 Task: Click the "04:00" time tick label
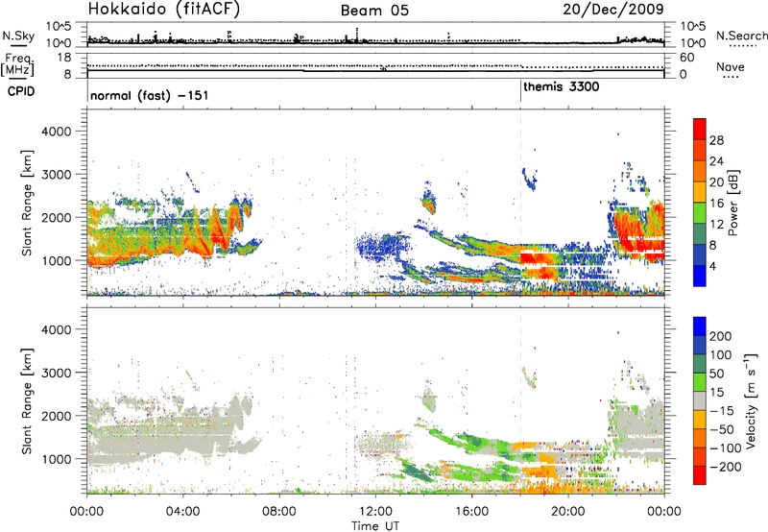pos(182,512)
